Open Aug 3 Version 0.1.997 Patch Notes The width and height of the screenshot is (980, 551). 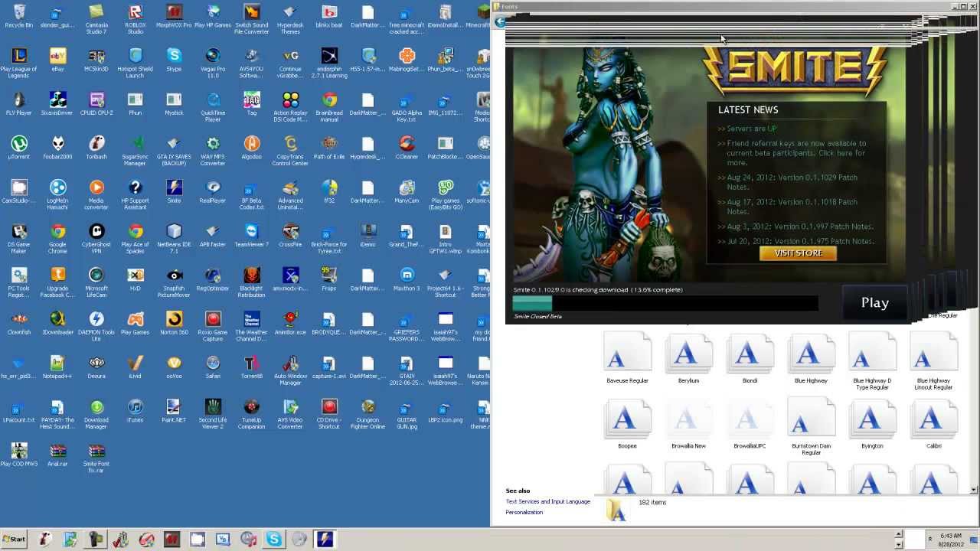[x=800, y=227]
